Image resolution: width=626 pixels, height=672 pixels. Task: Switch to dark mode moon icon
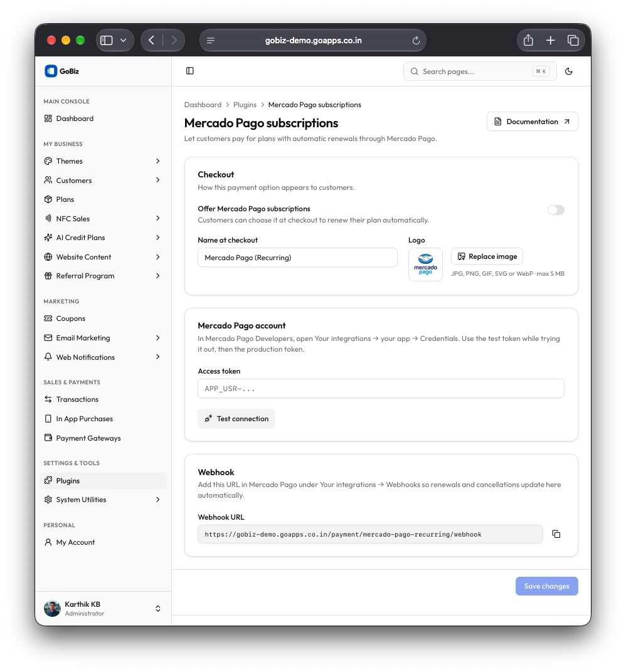pyautogui.click(x=568, y=71)
